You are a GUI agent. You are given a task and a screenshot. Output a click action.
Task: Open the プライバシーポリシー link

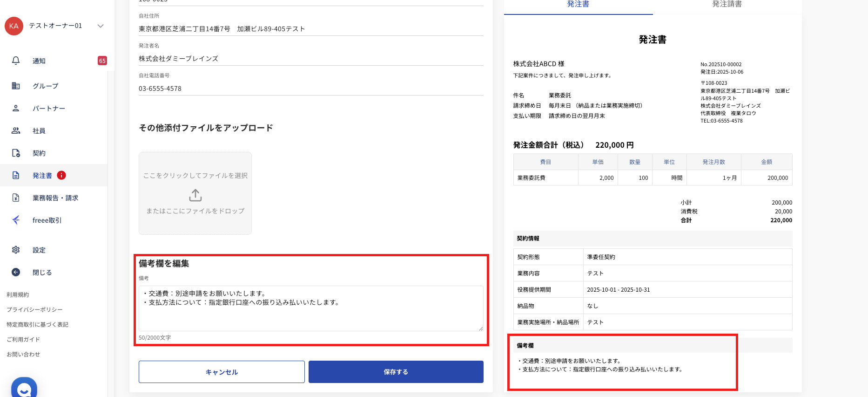pos(34,309)
